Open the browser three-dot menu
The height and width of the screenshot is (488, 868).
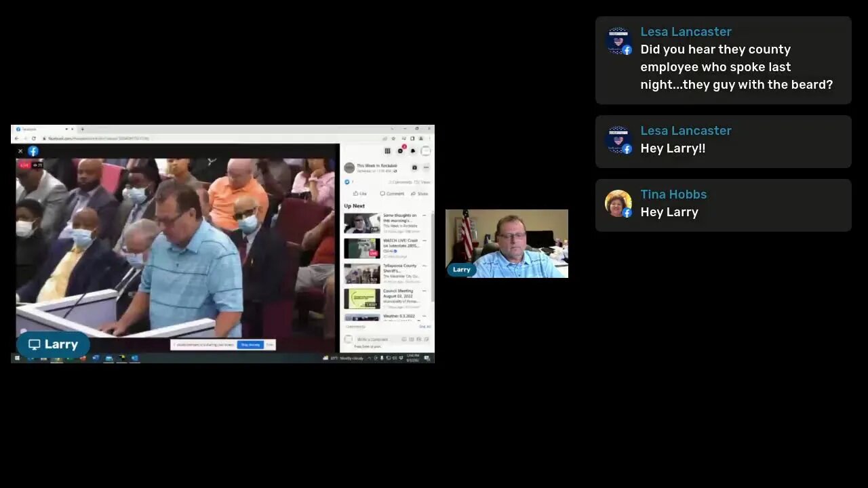click(429, 138)
